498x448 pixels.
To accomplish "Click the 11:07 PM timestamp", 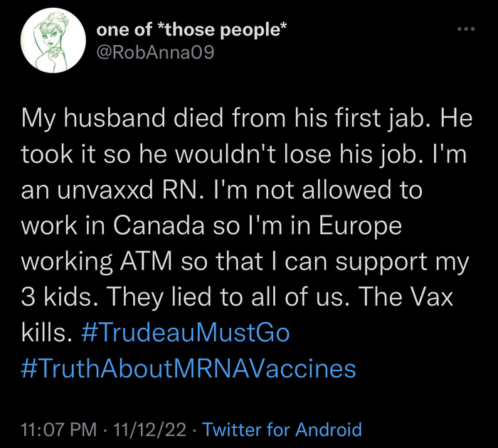I will point(58,430).
